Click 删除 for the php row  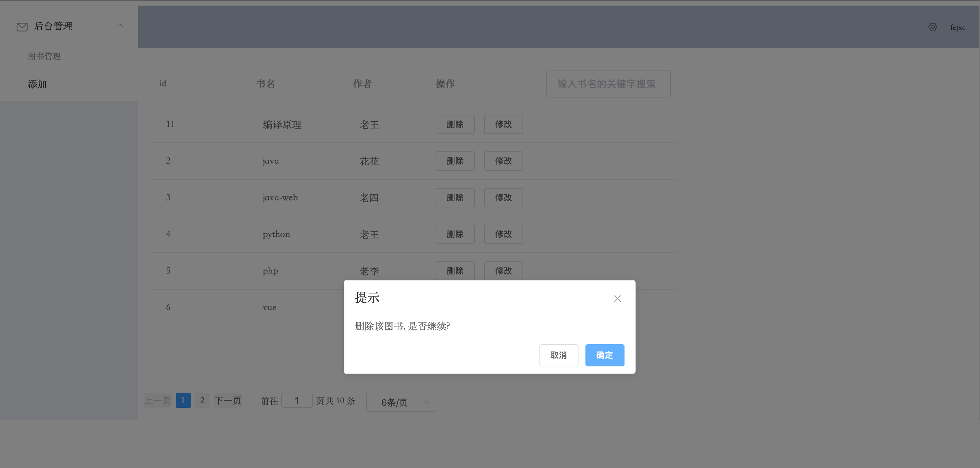[455, 270]
